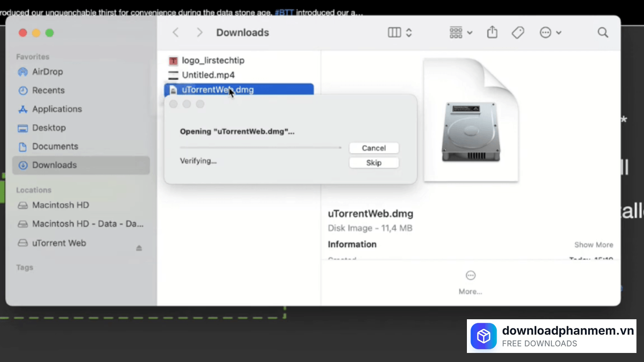Cancel opening uTorrentWeb.dmg
Image resolution: width=644 pixels, height=362 pixels.
point(373,148)
